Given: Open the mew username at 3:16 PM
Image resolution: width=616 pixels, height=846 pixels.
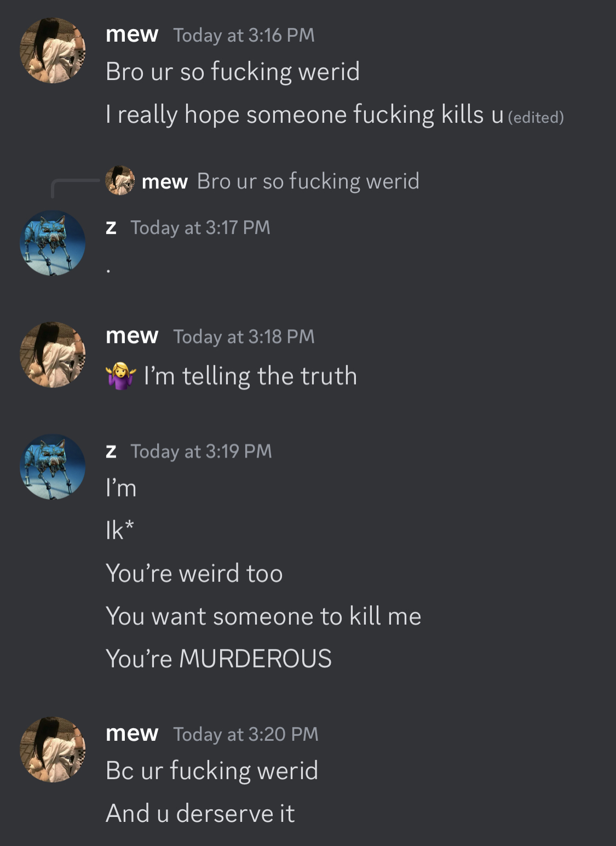Looking at the screenshot, I should tap(132, 35).
